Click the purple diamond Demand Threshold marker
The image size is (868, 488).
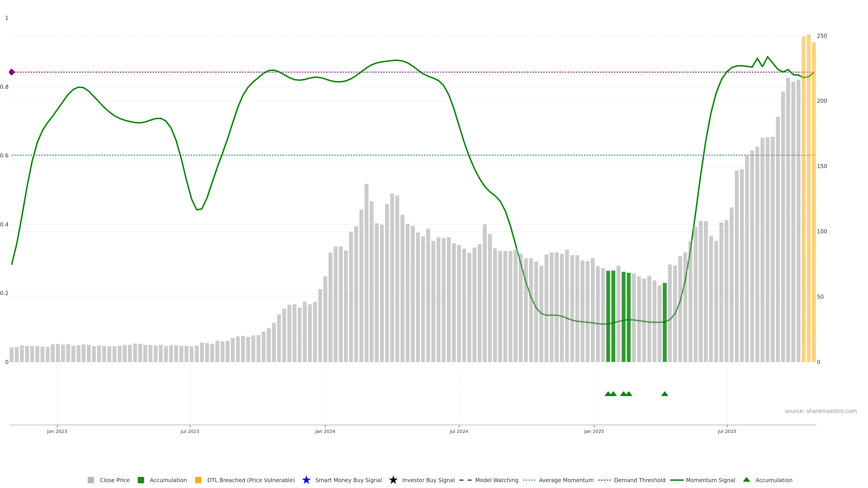12,72
